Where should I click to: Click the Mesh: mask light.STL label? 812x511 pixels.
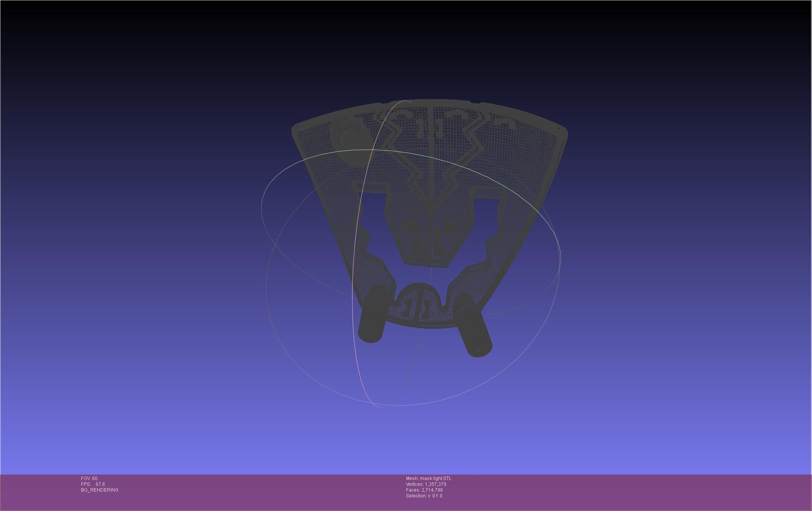[428, 478]
